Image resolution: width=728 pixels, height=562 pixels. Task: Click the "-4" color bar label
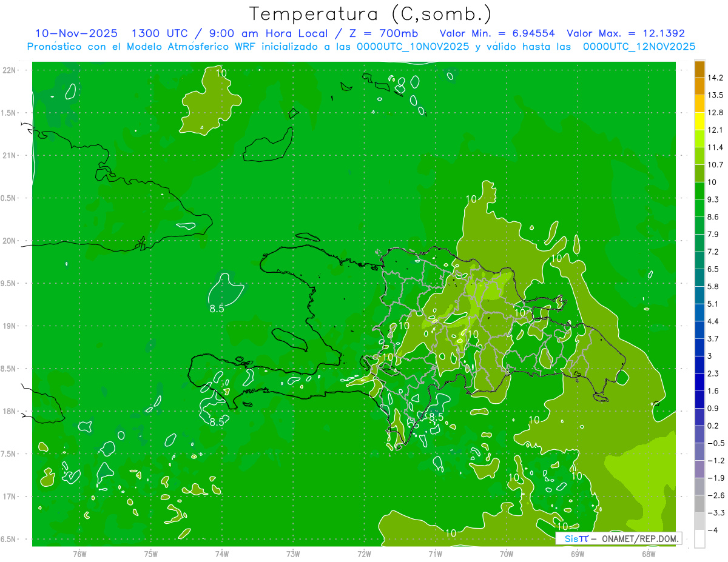712,530
